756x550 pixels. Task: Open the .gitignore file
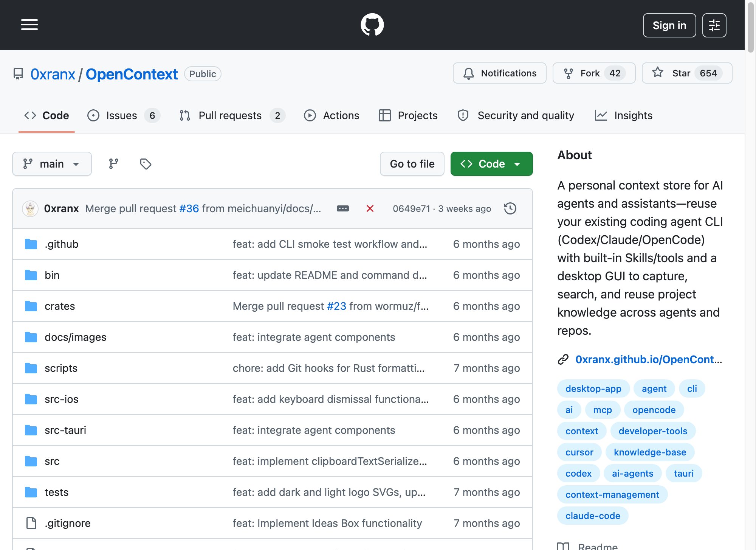pyautogui.click(x=68, y=523)
